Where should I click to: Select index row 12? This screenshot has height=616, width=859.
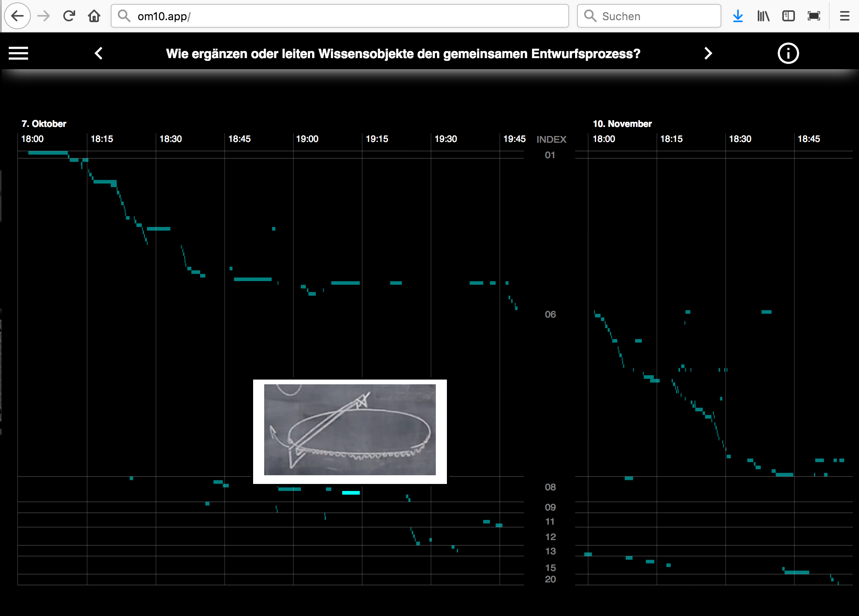click(x=550, y=537)
